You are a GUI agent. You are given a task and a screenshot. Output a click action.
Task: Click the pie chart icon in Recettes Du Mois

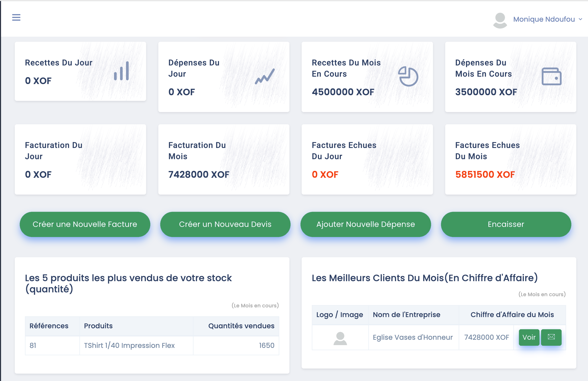click(408, 76)
